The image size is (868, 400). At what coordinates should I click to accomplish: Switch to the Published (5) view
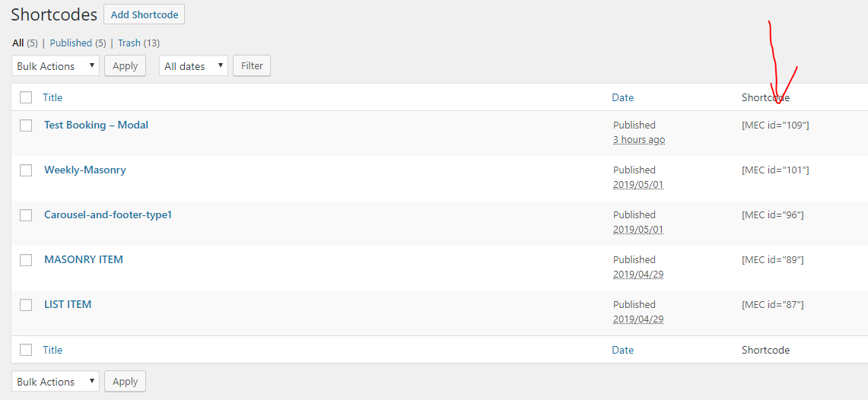click(x=78, y=43)
